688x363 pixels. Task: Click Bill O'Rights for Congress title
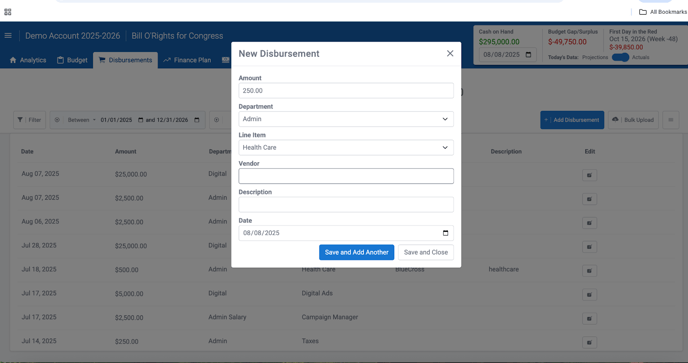tap(177, 36)
